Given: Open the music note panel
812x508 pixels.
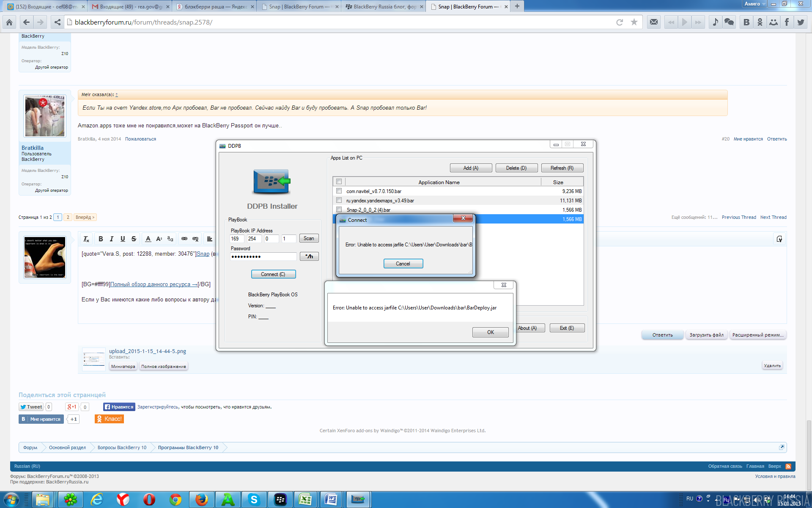Looking at the screenshot, I should pos(715,22).
